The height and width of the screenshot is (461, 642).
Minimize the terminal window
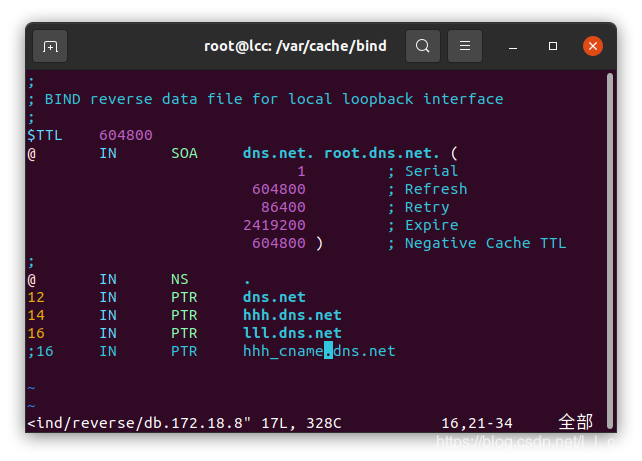(x=513, y=47)
